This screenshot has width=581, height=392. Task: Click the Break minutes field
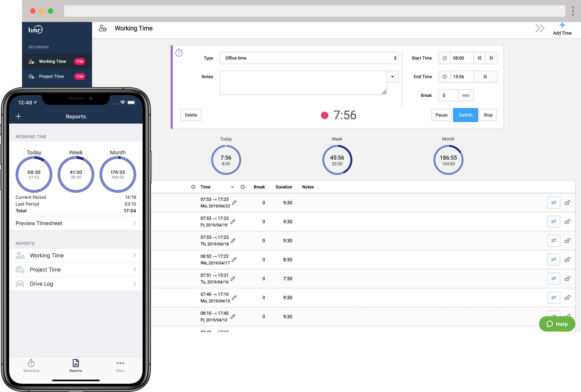coord(448,95)
